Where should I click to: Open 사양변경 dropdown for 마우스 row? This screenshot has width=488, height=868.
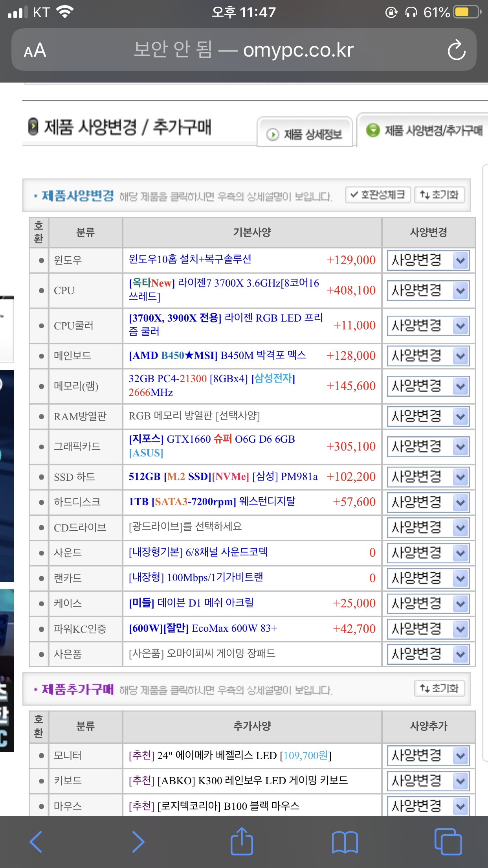428,806
